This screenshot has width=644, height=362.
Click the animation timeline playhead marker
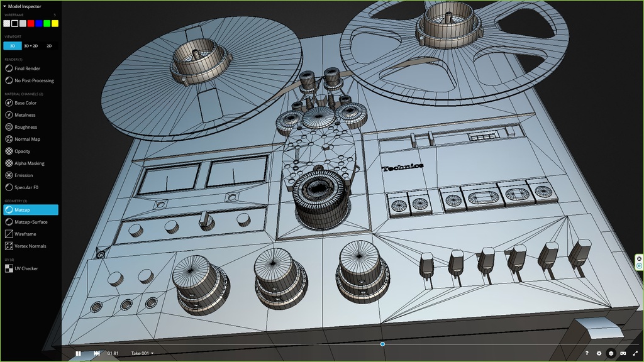(x=382, y=344)
